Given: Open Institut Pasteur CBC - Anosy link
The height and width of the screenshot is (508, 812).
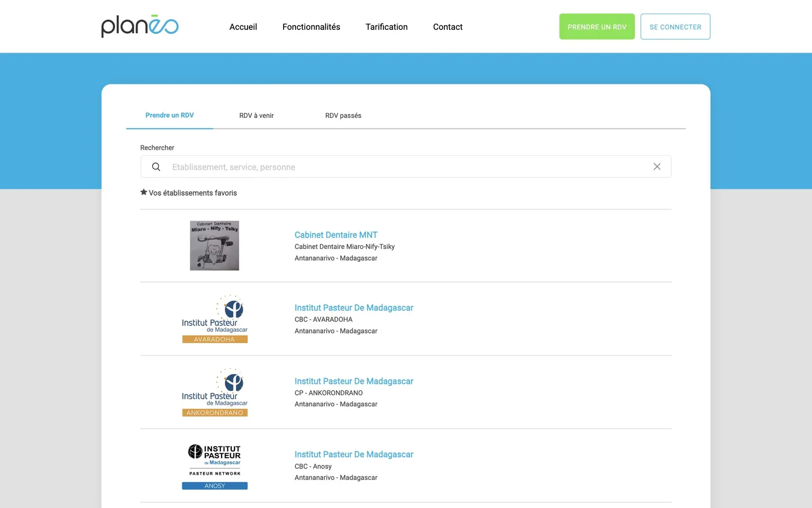Looking at the screenshot, I should 354,454.
